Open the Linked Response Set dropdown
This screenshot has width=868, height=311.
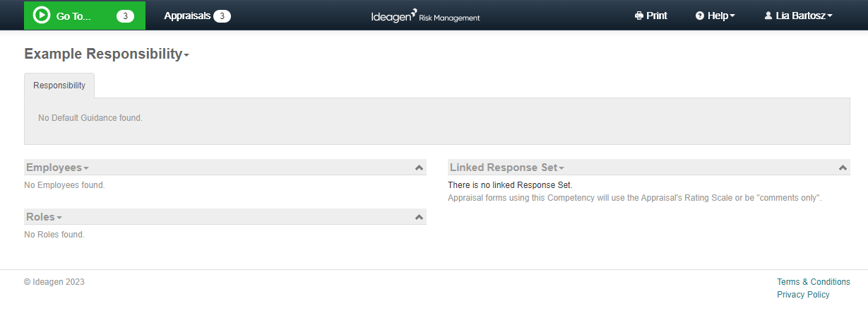(506, 168)
